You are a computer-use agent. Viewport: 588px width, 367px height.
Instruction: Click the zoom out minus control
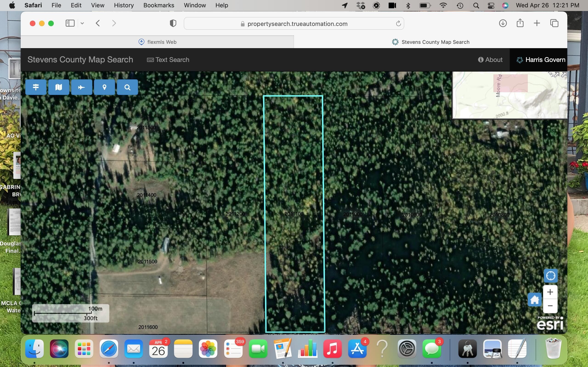[550, 306]
